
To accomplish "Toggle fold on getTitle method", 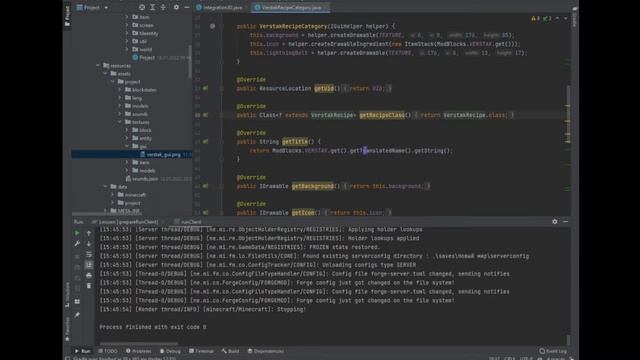I will [x=222, y=142].
